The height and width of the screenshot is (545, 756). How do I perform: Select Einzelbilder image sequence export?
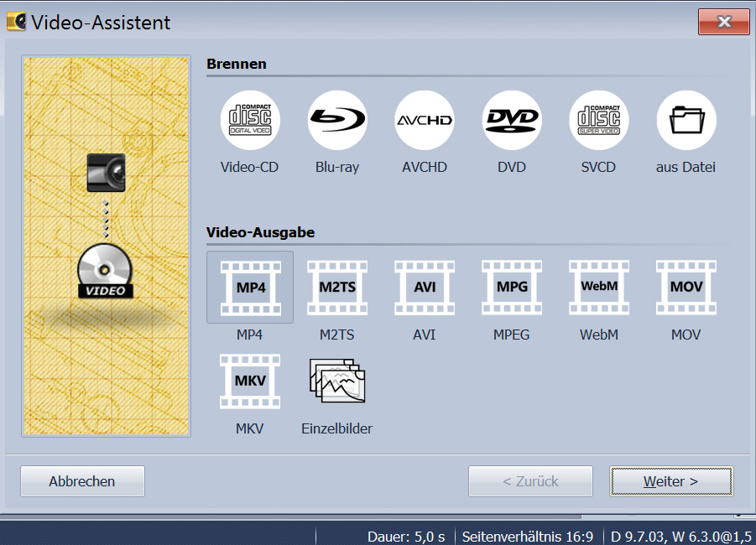(337, 381)
